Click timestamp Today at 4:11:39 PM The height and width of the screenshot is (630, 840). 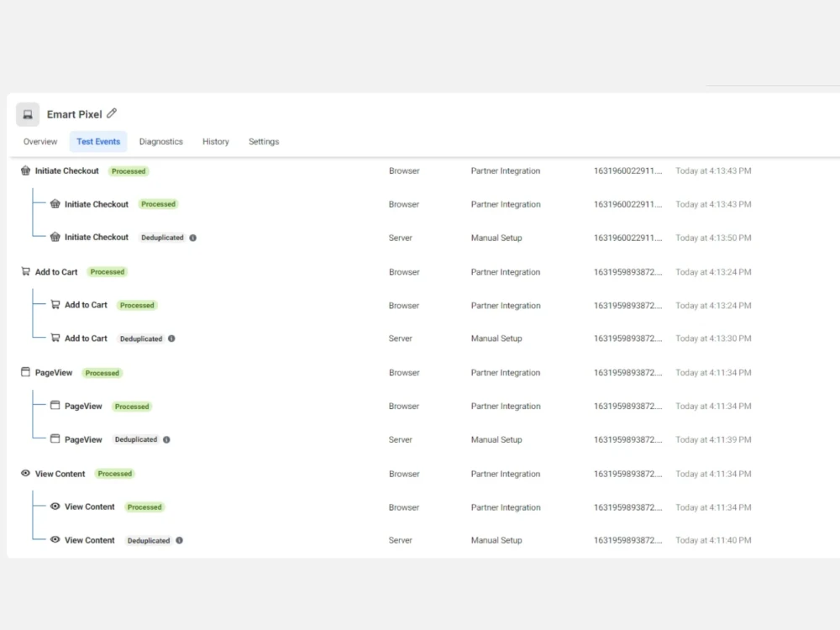(713, 440)
